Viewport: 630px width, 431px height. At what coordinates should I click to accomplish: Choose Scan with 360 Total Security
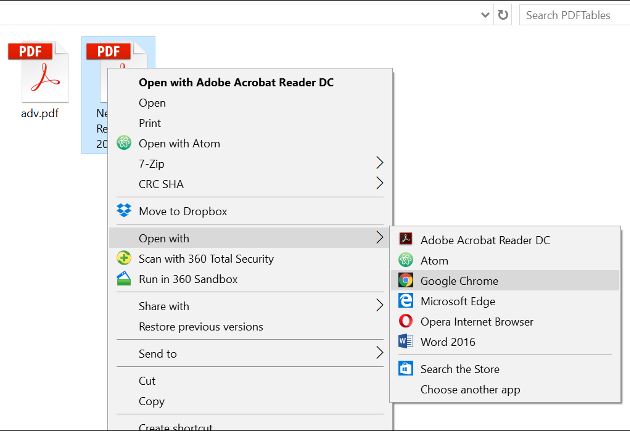(x=250, y=259)
